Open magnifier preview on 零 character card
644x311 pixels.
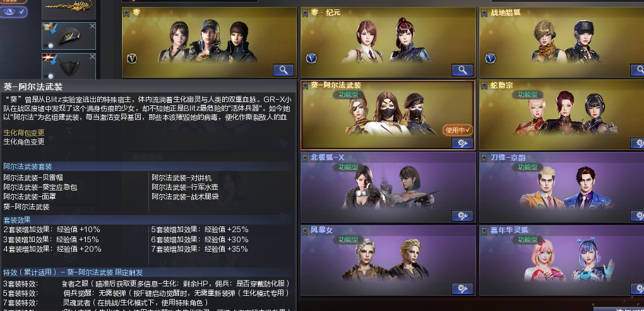(283, 70)
